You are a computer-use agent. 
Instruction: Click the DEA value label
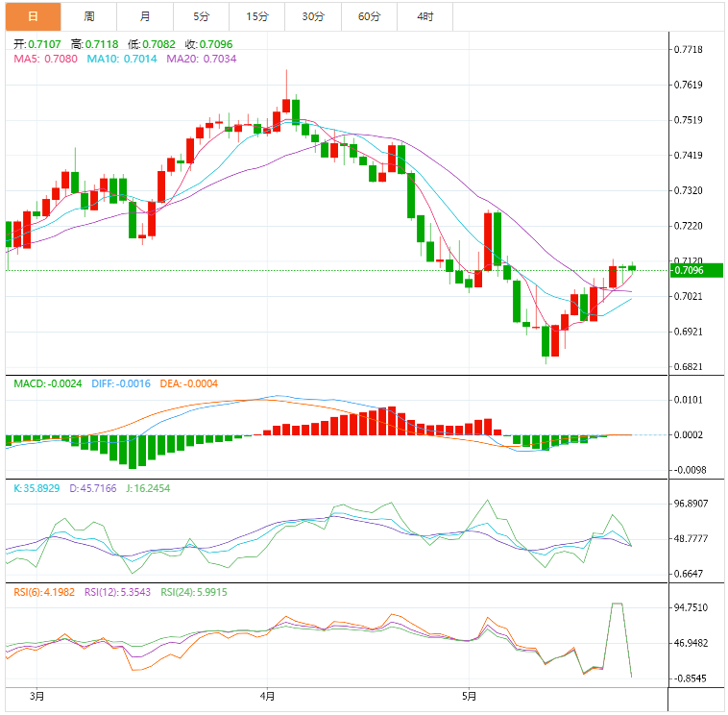(191, 383)
